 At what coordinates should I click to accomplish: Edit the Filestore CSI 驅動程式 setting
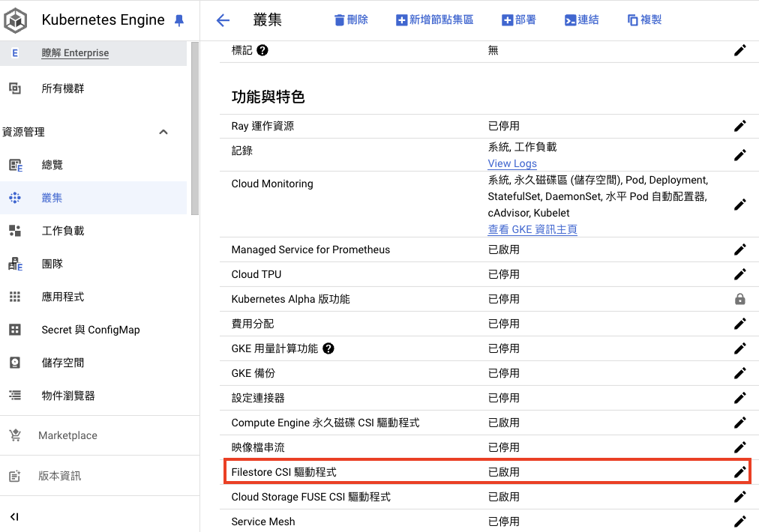click(x=739, y=472)
